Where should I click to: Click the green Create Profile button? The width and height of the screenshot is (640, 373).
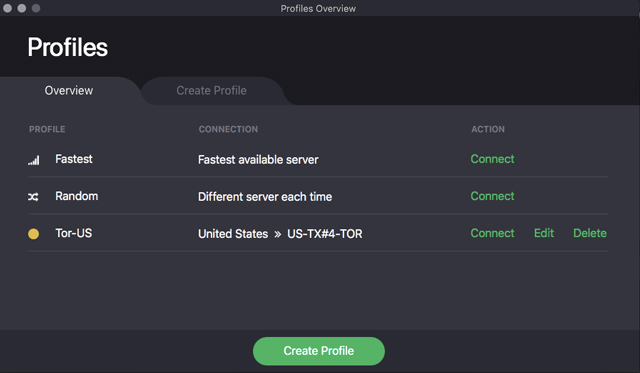pos(319,351)
